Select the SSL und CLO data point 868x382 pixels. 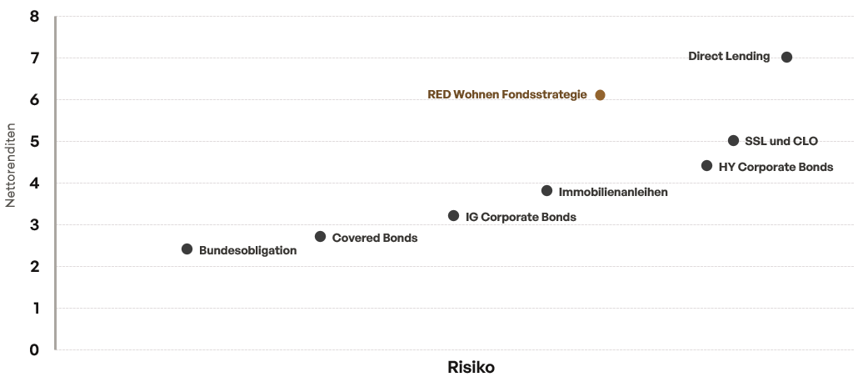[x=733, y=141]
